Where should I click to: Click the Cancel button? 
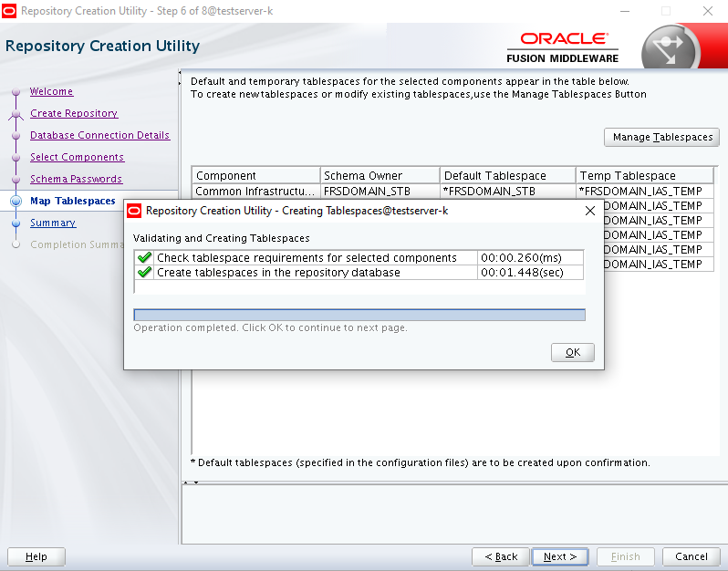coord(691,556)
